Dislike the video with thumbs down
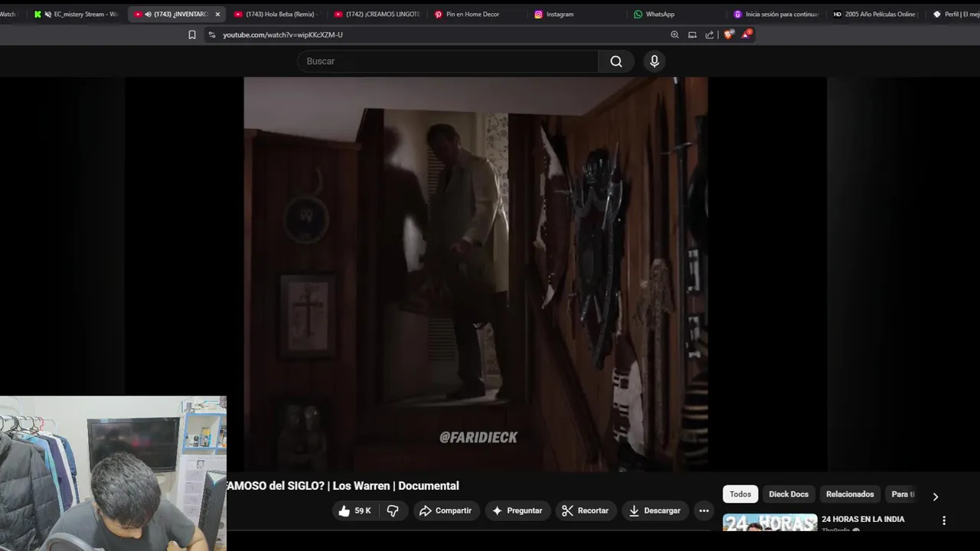Screen dimensions: 980x551 coord(393,510)
